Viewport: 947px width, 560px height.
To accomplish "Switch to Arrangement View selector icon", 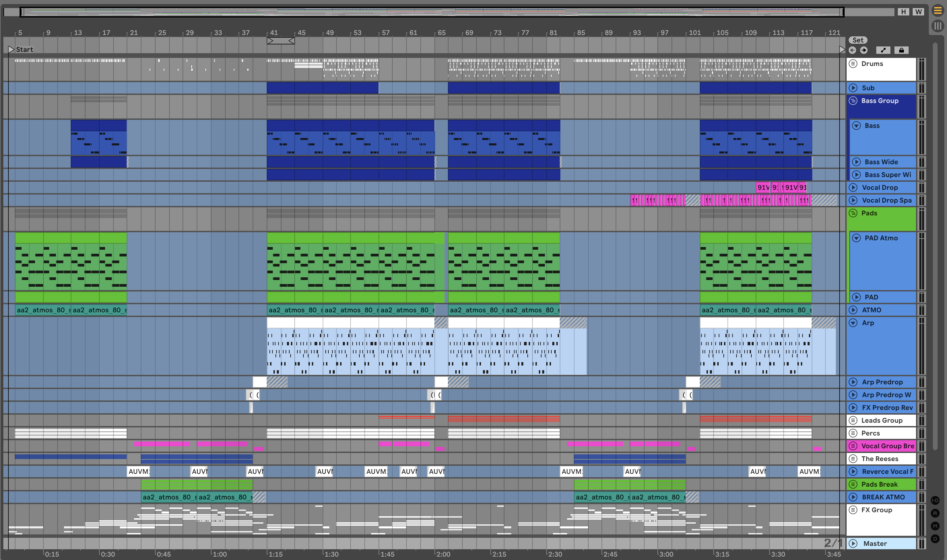I will (x=938, y=11).
